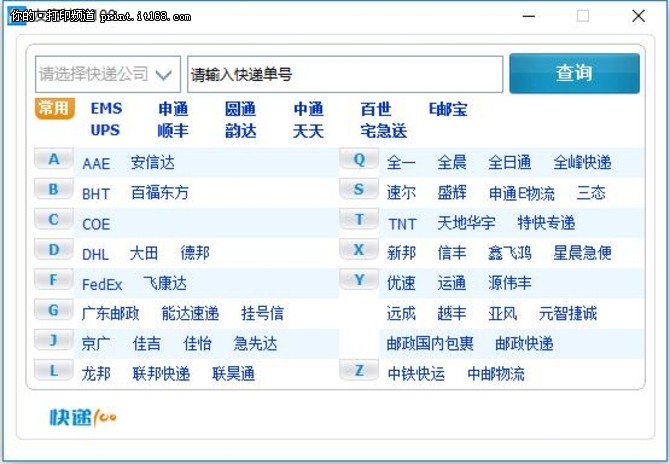Focus the 请输入快递单号 tracking number field
Viewport: 670px width, 464px height.
[x=345, y=74]
